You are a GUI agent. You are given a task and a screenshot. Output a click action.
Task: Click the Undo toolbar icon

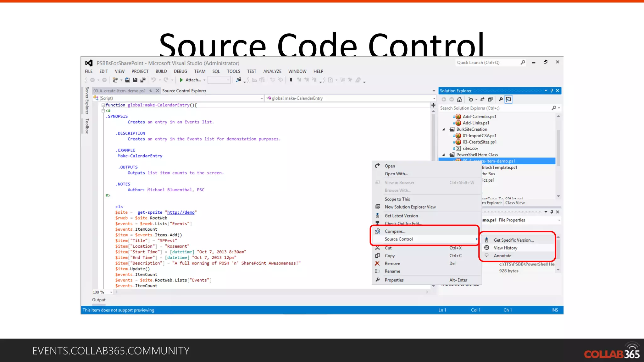click(153, 80)
